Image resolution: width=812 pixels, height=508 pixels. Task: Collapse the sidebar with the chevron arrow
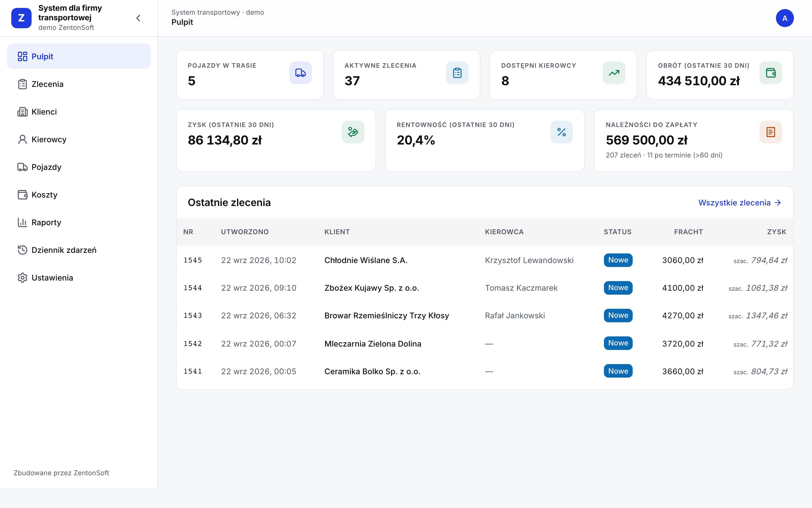pyautogui.click(x=138, y=18)
